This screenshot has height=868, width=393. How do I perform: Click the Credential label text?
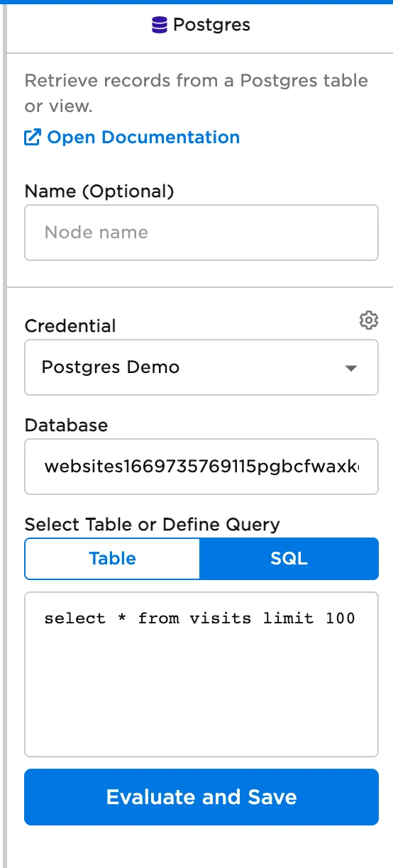pyautogui.click(x=70, y=326)
